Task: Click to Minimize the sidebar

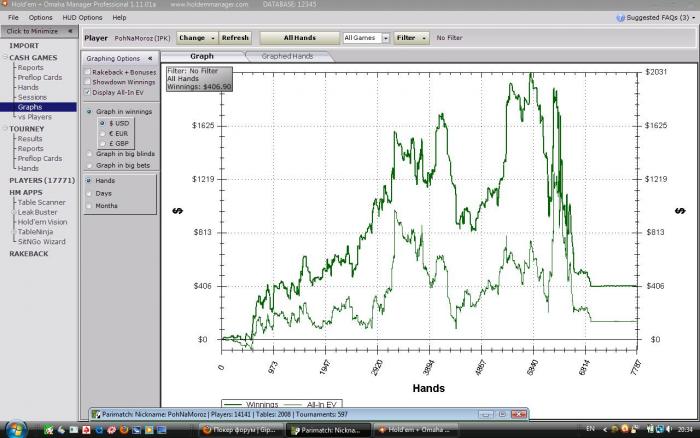Action: coord(39,31)
